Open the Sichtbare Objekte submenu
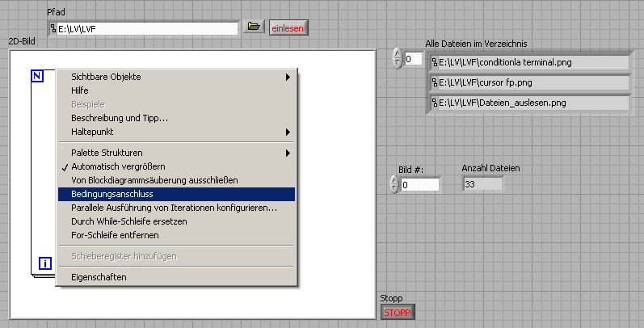 [x=177, y=77]
